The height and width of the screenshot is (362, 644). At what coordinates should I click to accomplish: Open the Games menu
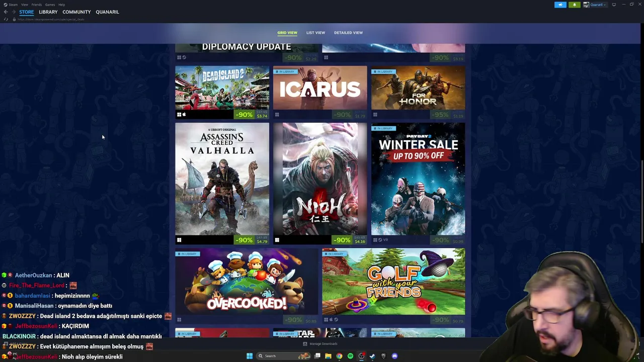pos(50,5)
